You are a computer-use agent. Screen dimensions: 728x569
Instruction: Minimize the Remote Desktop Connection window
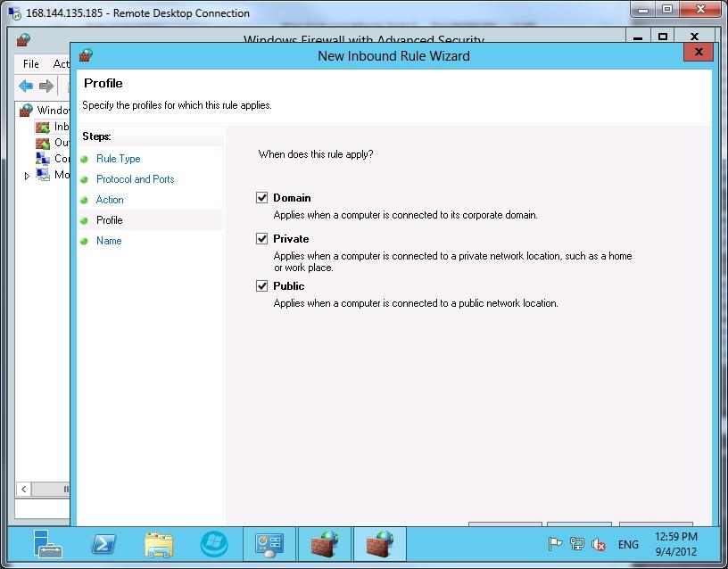[643, 10]
